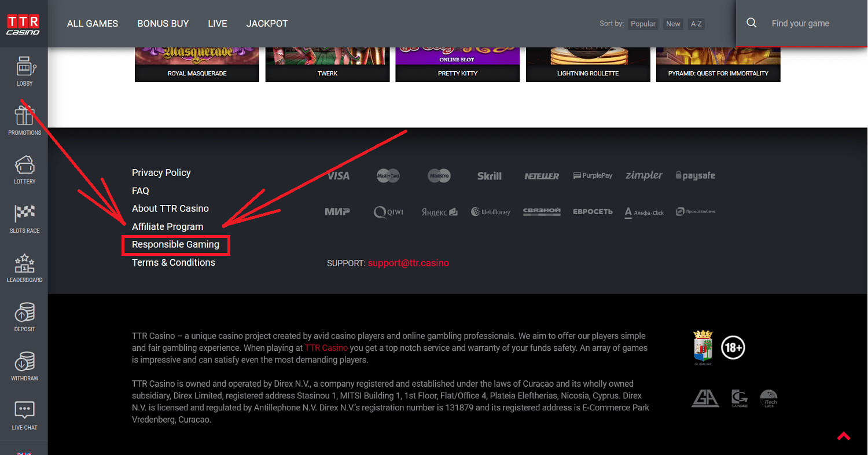Sort games A-Z
This screenshot has height=455, width=868.
point(696,24)
